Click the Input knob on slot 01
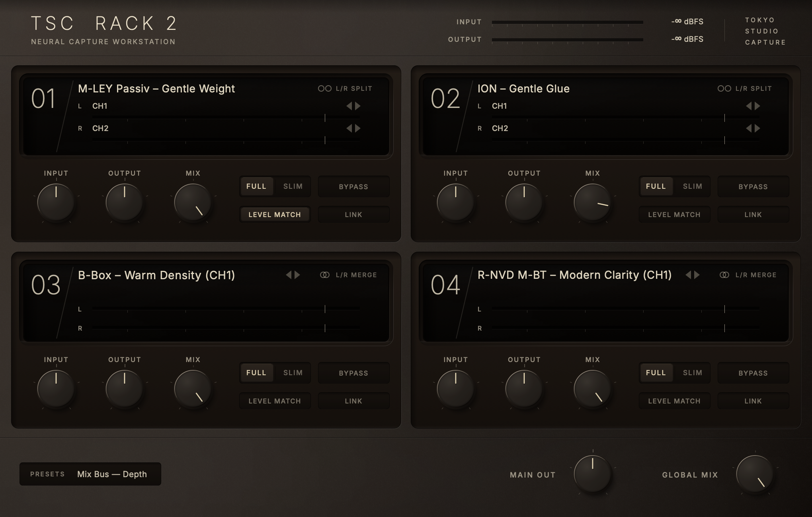 click(56, 202)
